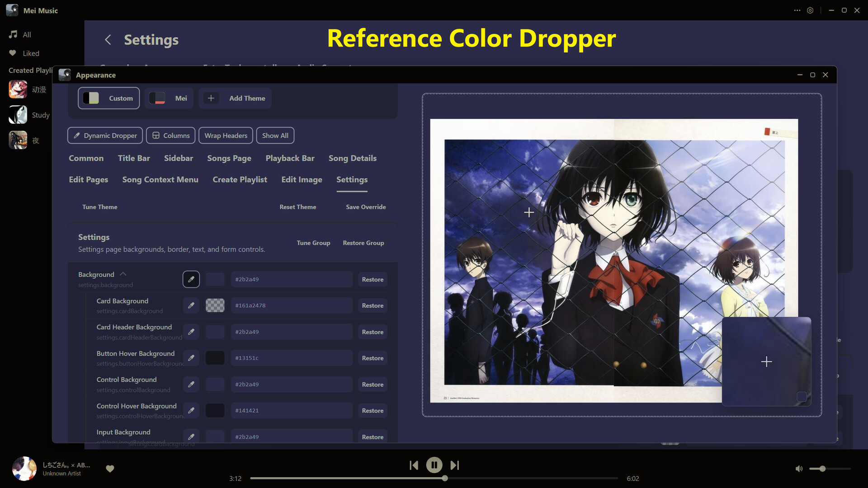Pick a color from the reference image

click(614, 261)
